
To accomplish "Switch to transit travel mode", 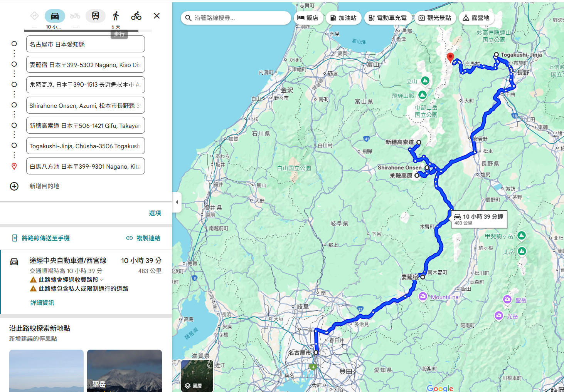I will (x=96, y=16).
